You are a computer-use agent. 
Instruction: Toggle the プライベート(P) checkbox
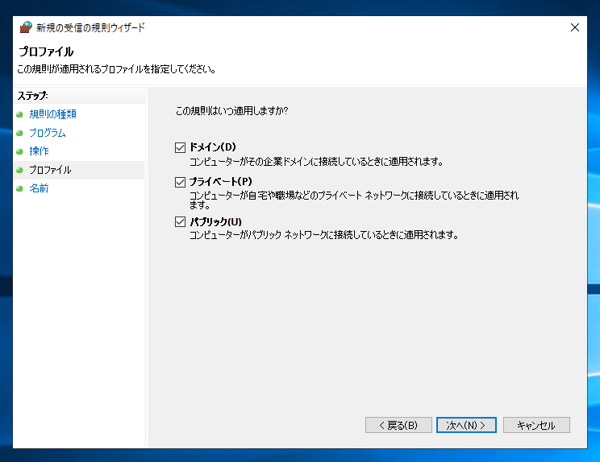point(180,182)
